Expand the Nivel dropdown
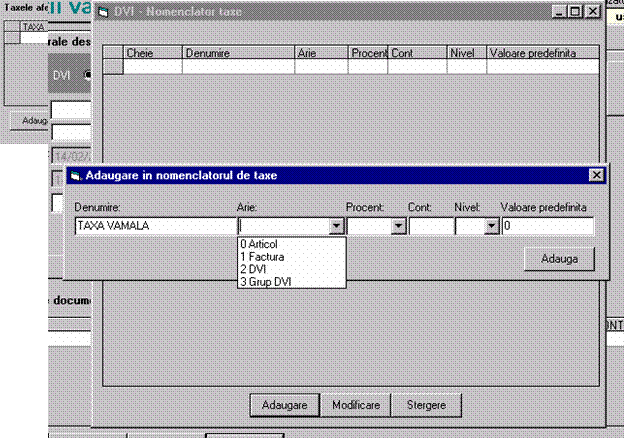The height and width of the screenshot is (438, 624). (491, 227)
